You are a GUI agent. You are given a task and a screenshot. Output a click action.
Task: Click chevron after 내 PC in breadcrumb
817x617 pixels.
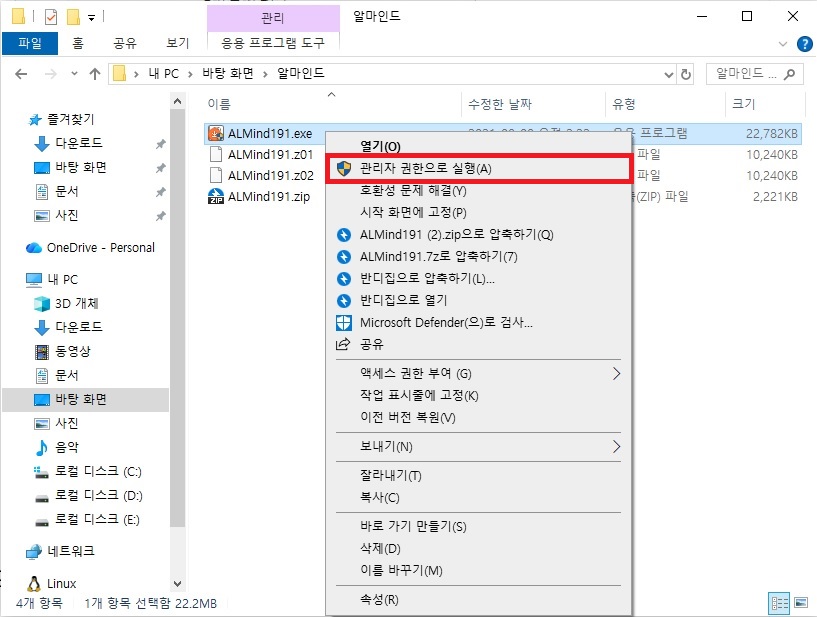point(191,74)
